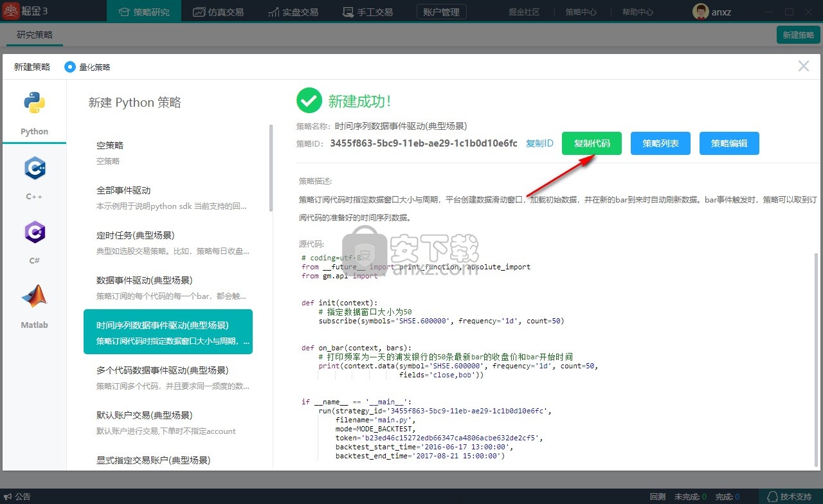Click the 策略描述: label
Image resolution: width=823 pixels, height=504 pixels.
tap(316, 181)
